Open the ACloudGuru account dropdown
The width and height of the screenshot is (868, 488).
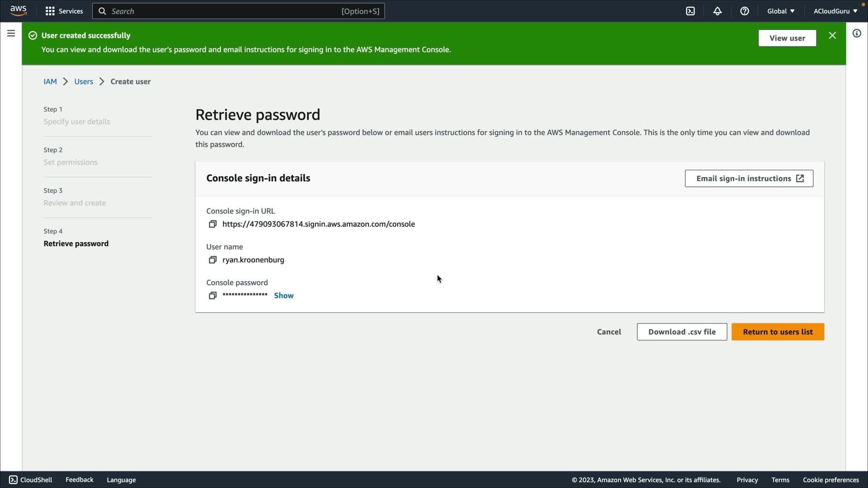pos(835,11)
